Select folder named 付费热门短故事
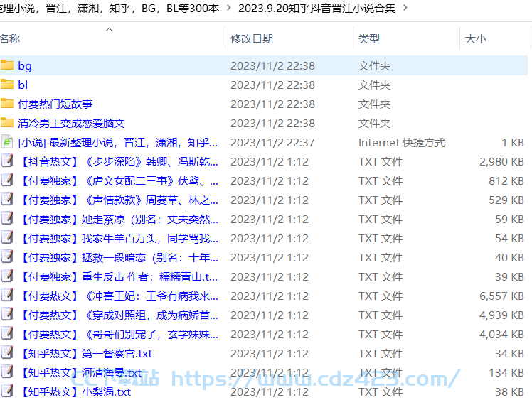The image size is (532, 400). 55,104
